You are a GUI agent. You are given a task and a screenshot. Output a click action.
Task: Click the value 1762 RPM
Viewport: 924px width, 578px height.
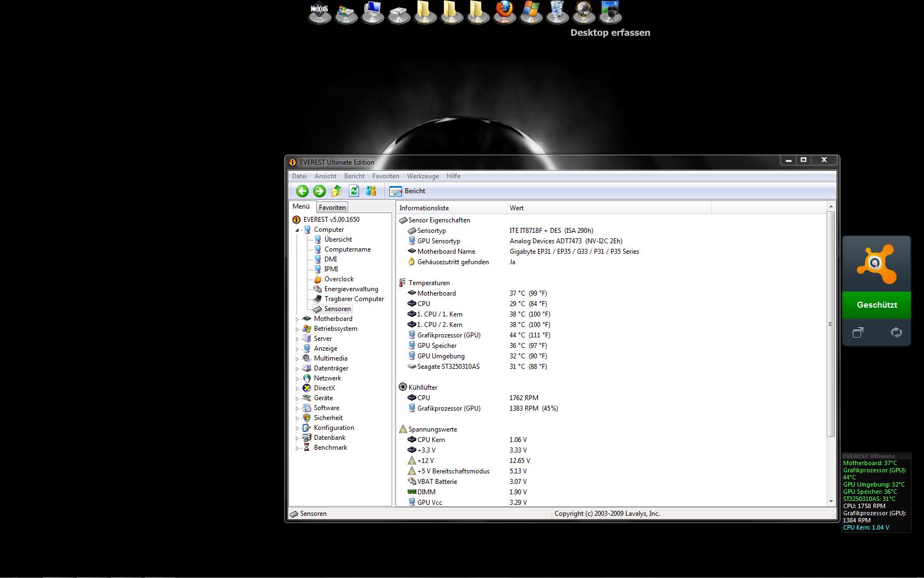coord(524,398)
